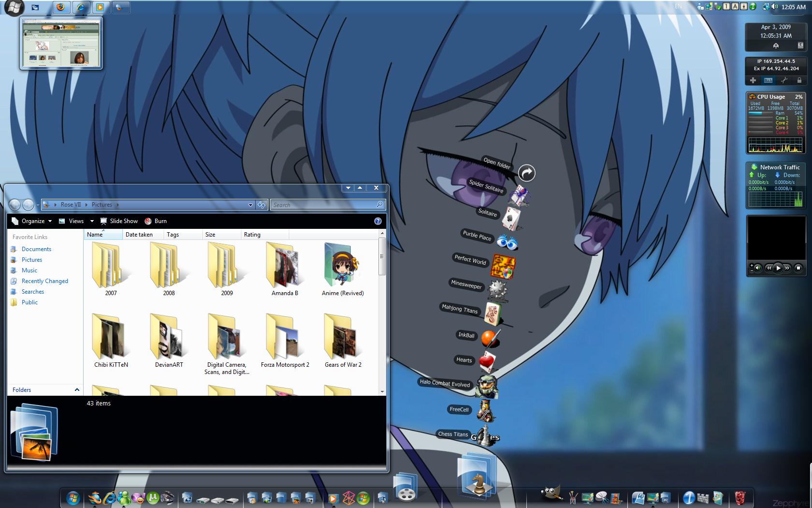Open Purble Place game icon
The image size is (812, 508).
pyautogui.click(x=507, y=242)
